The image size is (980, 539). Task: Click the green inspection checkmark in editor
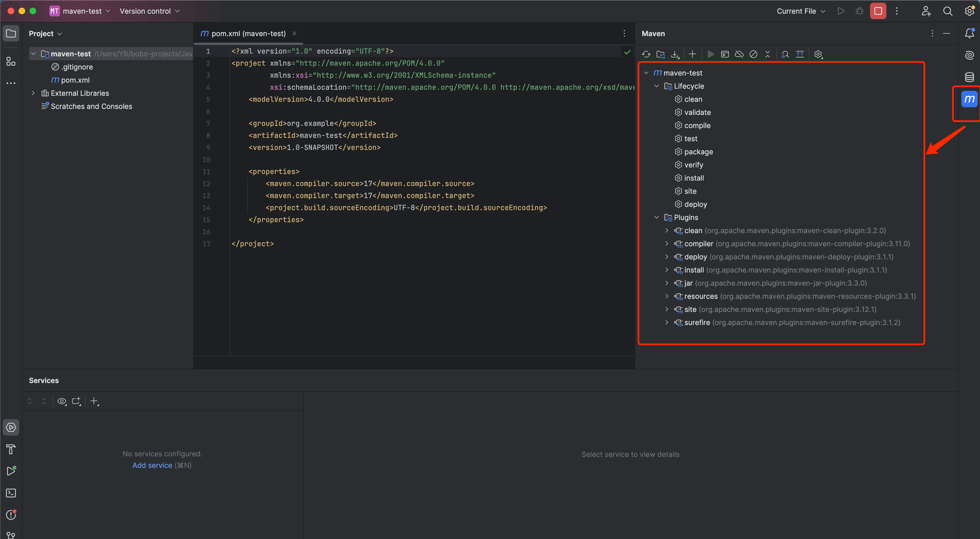click(x=627, y=52)
